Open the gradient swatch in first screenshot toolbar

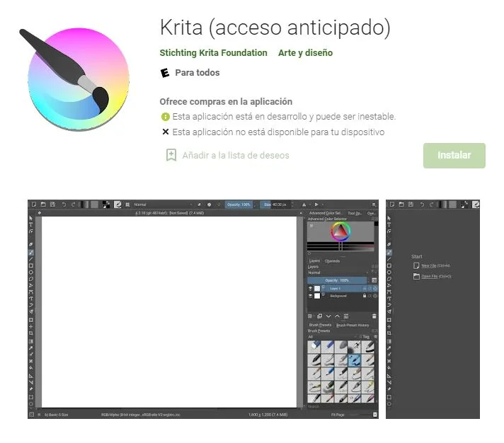pyautogui.click(x=84, y=205)
